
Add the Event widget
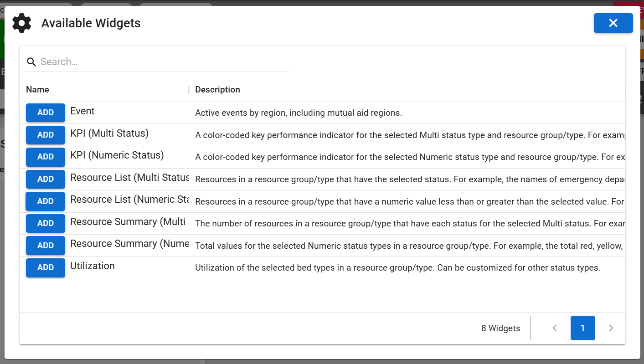46,113
